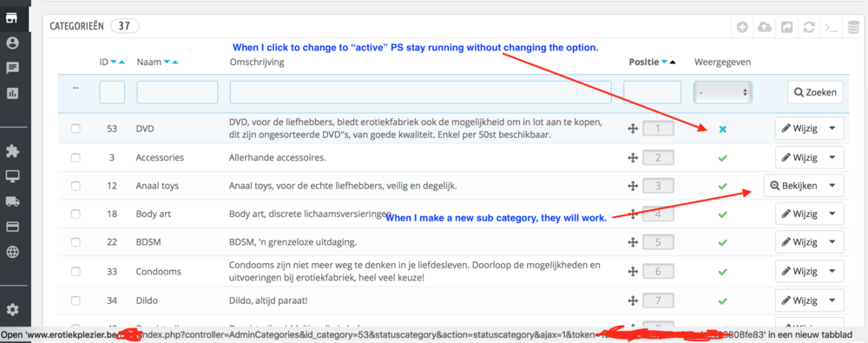The height and width of the screenshot is (343, 868).
Task: Open the Customers person icon in sidebar
Action: [x=12, y=43]
